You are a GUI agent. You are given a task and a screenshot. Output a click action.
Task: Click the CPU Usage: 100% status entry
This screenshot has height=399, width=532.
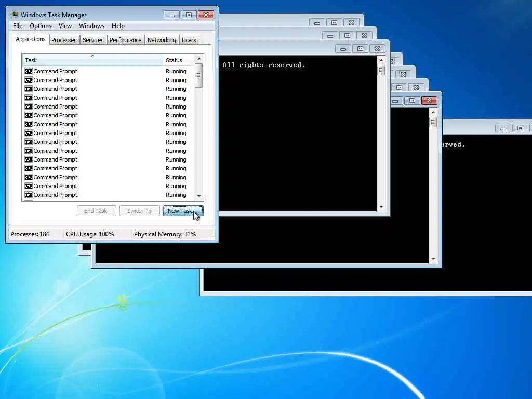pyautogui.click(x=90, y=234)
